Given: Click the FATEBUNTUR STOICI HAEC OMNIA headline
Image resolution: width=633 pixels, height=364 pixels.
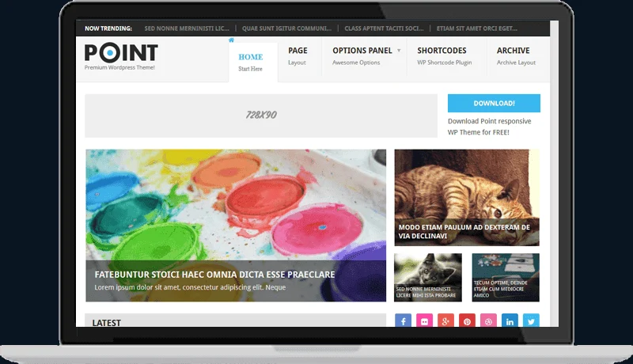Looking at the screenshot, I should point(214,275).
